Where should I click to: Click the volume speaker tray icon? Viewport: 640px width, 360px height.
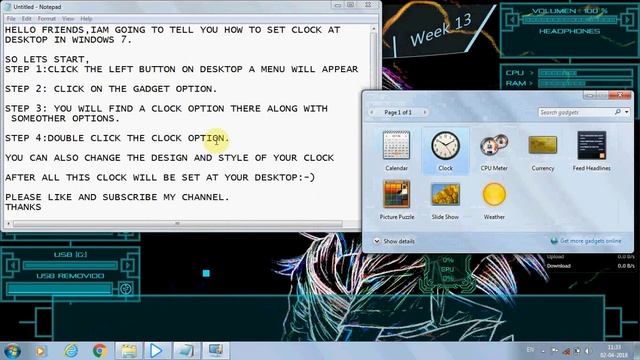[587, 351]
